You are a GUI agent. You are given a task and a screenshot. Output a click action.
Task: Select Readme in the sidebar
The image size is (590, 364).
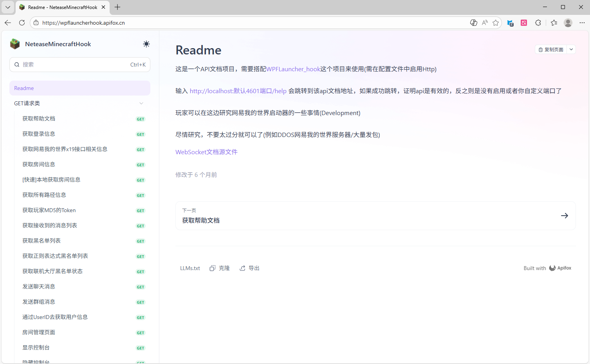click(80, 88)
